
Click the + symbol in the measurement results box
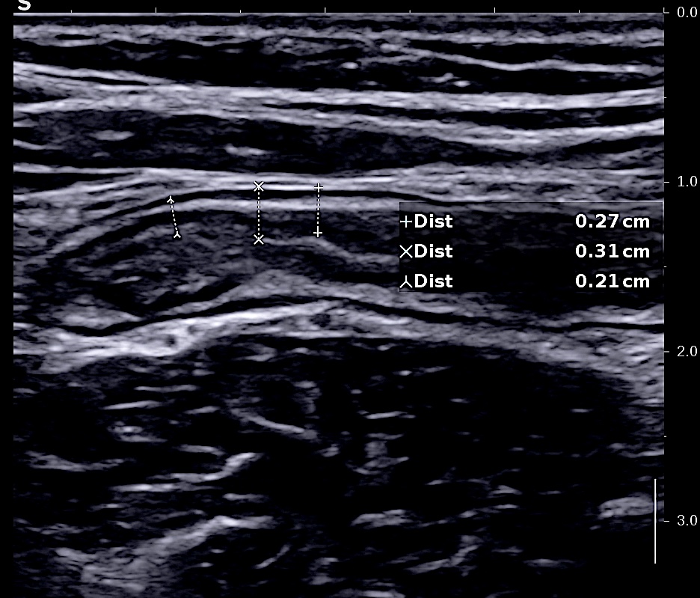(x=406, y=222)
